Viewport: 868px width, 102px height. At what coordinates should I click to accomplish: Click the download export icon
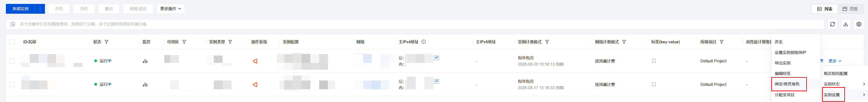846,24
